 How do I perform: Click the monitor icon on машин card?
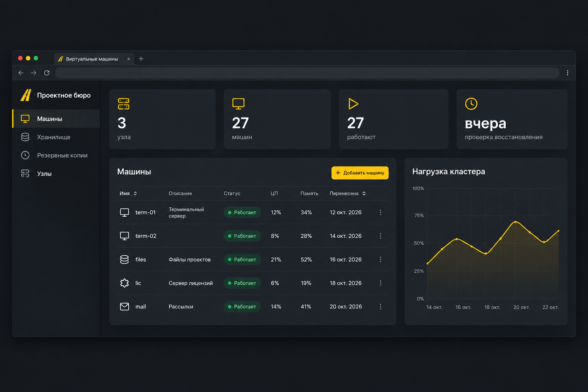(x=238, y=104)
